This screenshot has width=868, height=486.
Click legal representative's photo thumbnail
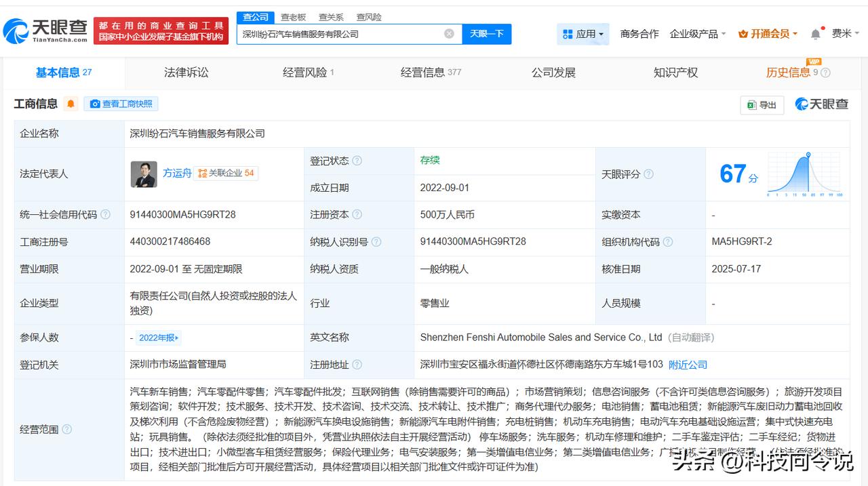coord(144,174)
